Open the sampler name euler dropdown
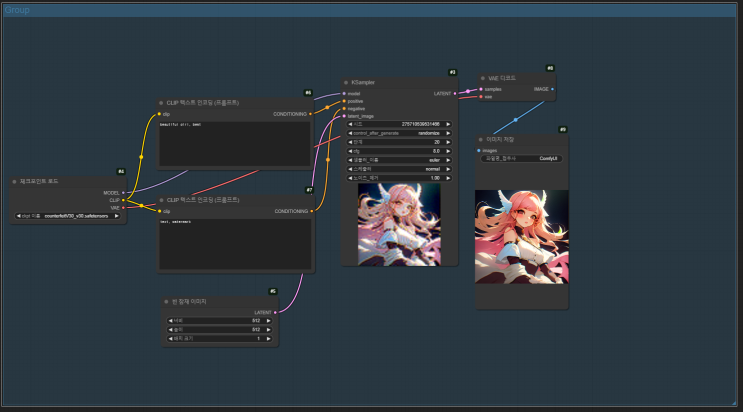Viewport: 743px width, 412px height. click(x=400, y=159)
